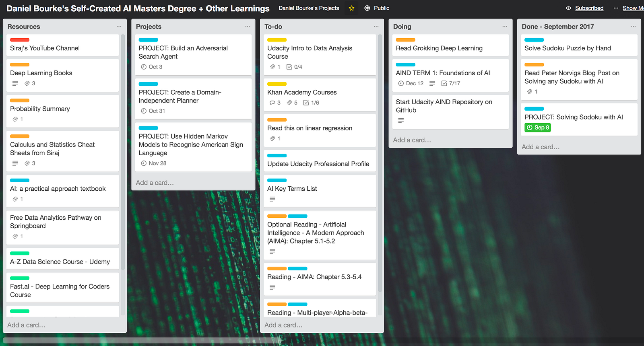Viewport: 644px width, 346px height.
Task: Open PROJECT: Use Hidden Markov Models card
Action: (x=193, y=147)
